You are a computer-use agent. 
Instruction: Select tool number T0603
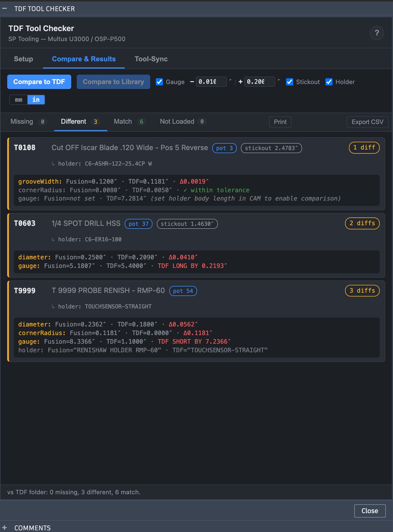coord(25,223)
